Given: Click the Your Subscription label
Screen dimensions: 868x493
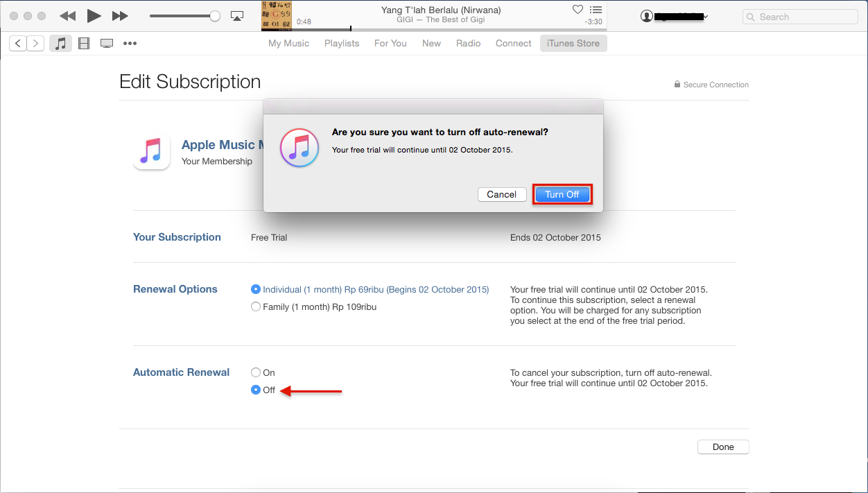Looking at the screenshot, I should point(177,237).
